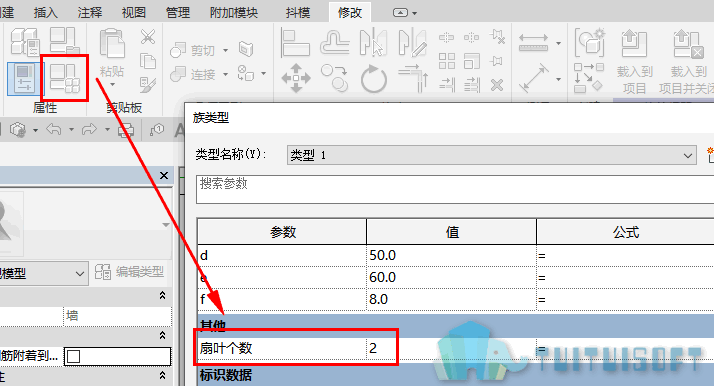
Task: Click the Print icon in quick access toolbar
Action: [x=126, y=131]
